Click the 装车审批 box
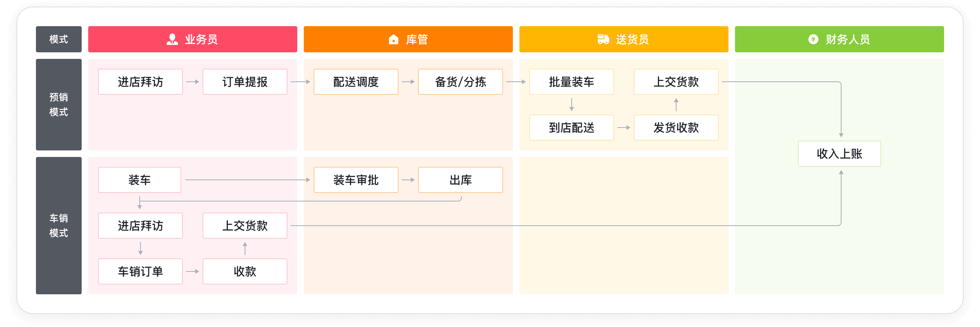This screenshot has height=327, width=980. coord(356,180)
